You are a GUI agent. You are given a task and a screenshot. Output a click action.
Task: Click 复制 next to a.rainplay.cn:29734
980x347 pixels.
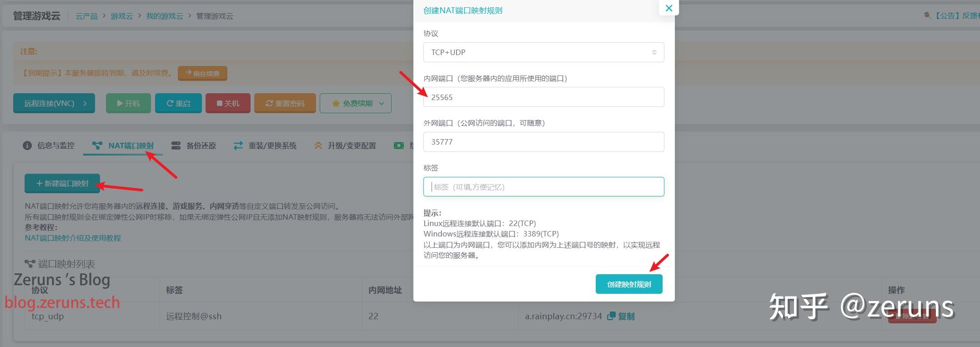pyautogui.click(x=626, y=316)
